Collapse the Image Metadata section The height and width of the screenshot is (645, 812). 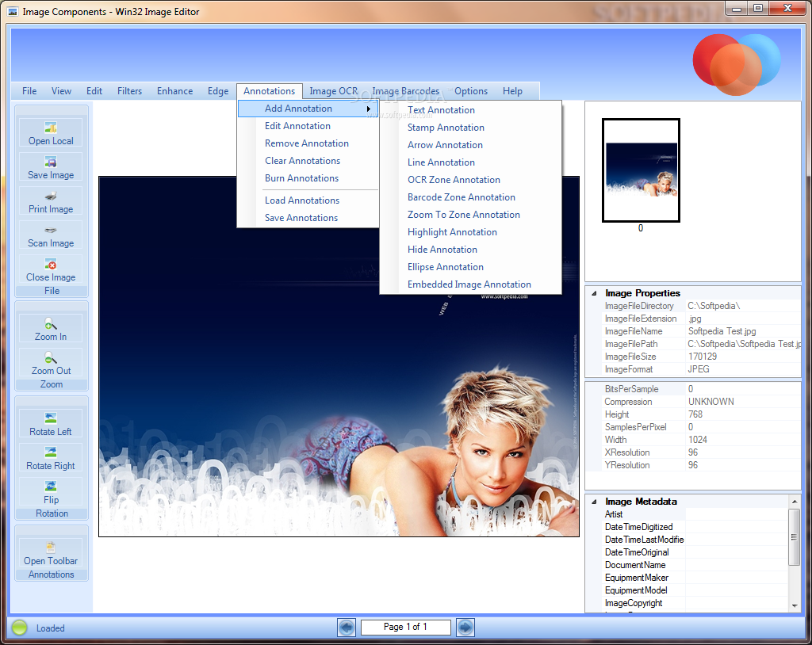click(x=594, y=502)
